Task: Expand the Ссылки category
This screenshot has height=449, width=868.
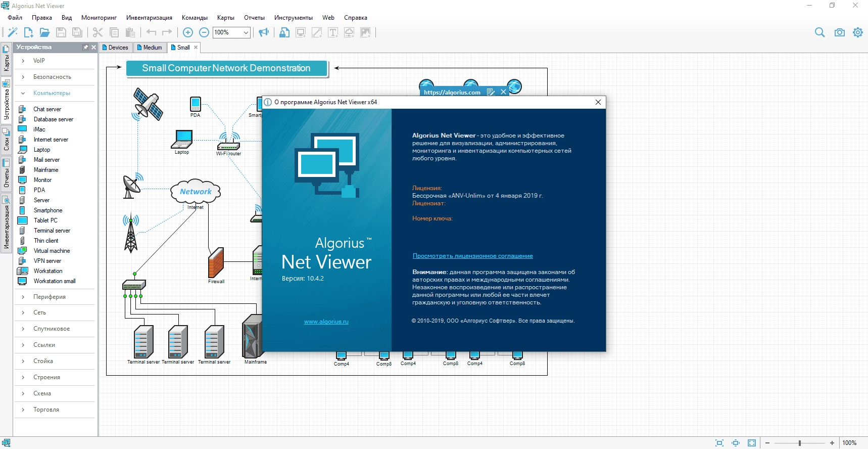Action: [23, 345]
